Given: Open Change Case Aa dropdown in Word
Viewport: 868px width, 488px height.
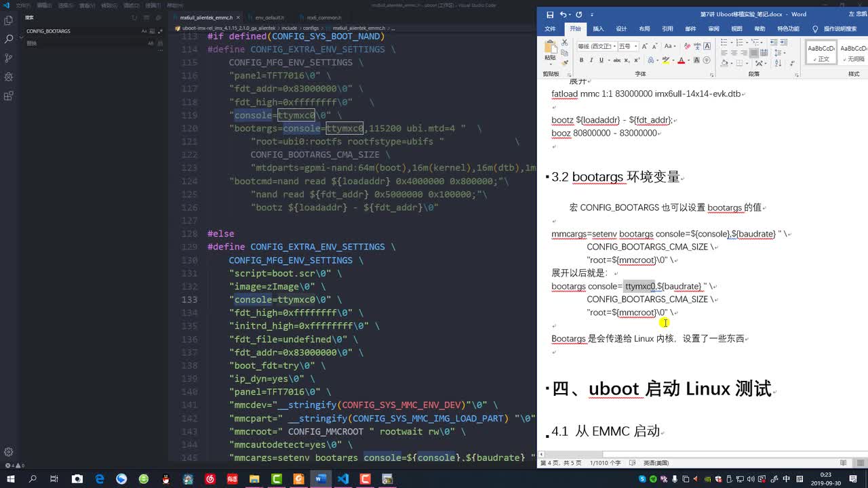Looking at the screenshot, I should tap(670, 46).
